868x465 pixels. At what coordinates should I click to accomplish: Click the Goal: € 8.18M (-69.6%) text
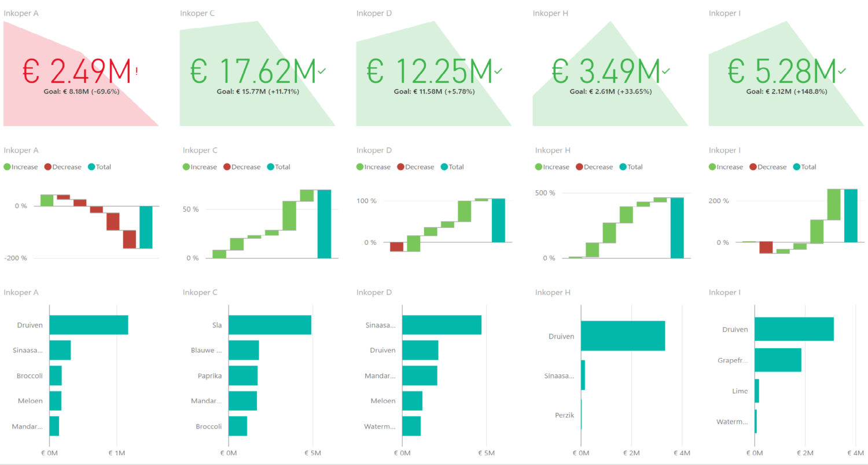82,91
